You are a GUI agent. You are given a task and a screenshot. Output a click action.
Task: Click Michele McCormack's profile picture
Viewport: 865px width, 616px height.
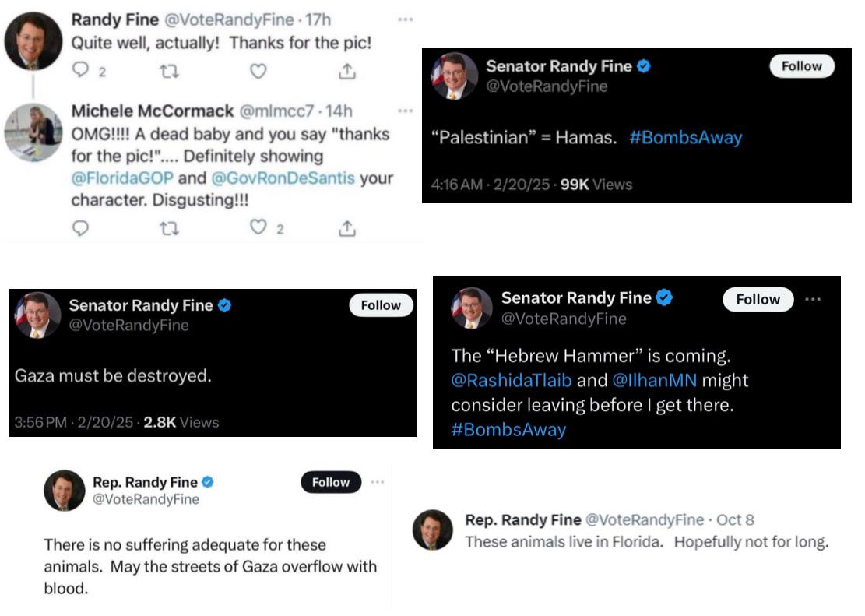pos(33,132)
